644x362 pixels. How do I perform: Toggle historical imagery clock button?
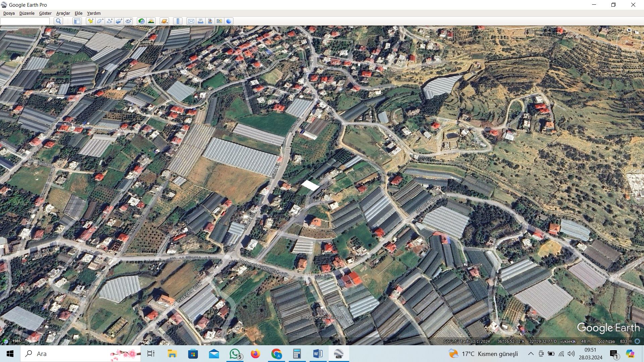[x=142, y=21]
